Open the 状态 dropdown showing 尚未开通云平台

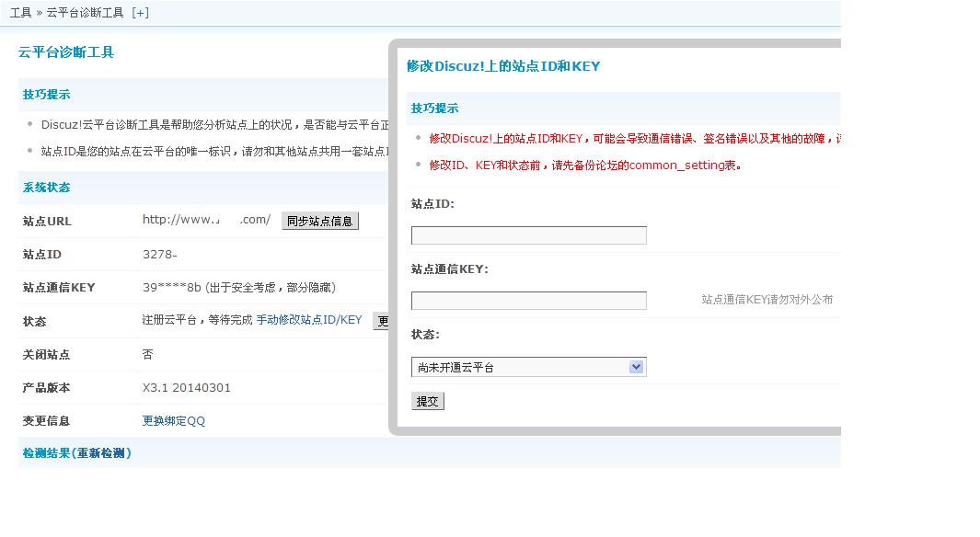(529, 367)
